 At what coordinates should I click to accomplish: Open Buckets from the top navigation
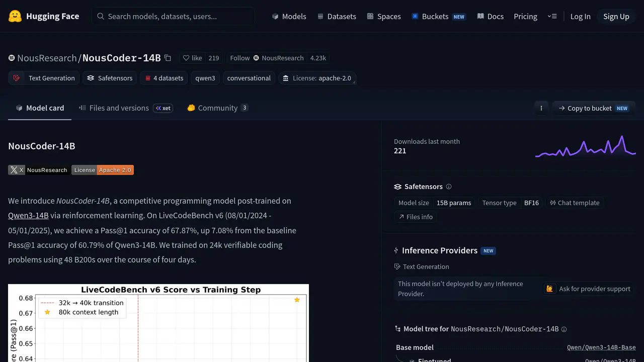(x=438, y=16)
